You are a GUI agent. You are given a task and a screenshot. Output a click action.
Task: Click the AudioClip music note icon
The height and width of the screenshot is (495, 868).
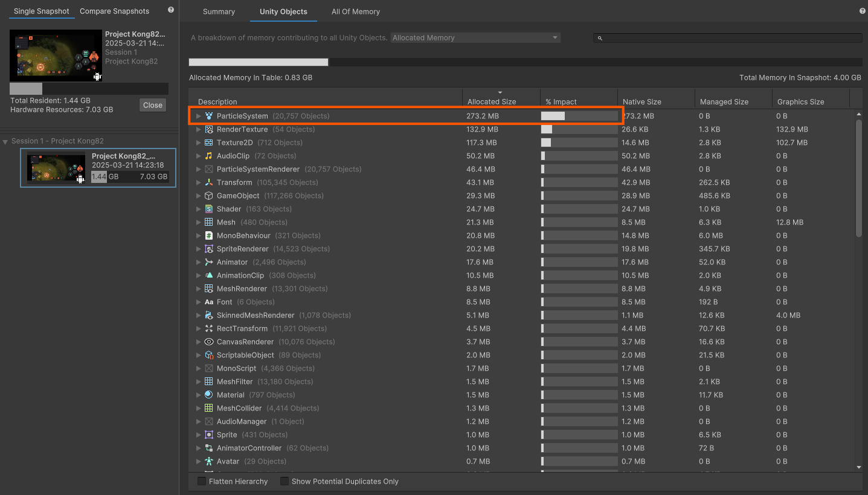click(209, 156)
